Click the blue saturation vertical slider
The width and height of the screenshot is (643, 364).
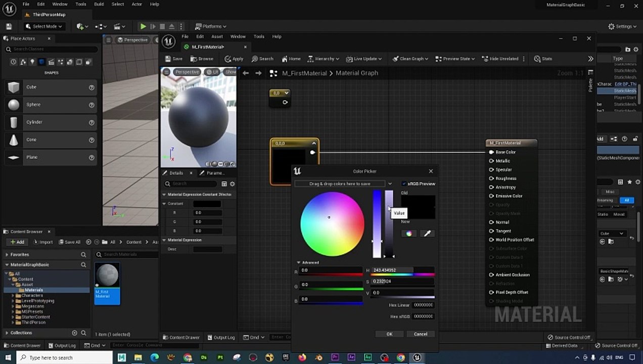tap(377, 224)
